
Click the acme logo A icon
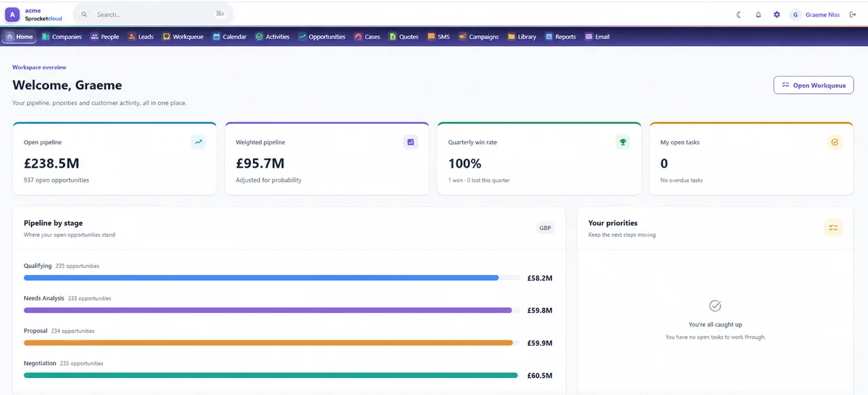(x=12, y=14)
